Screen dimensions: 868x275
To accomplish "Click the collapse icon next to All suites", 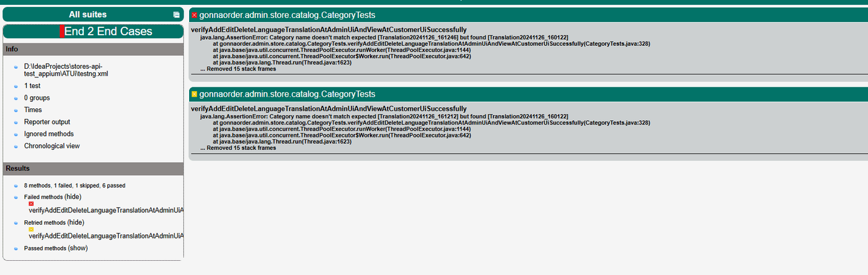I will point(177,14).
